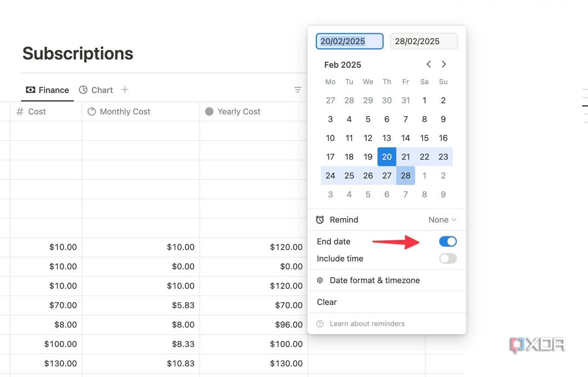Screen dimensions: 588x377
Task: Click the gear icon for Date format & timezone
Action: coord(320,280)
